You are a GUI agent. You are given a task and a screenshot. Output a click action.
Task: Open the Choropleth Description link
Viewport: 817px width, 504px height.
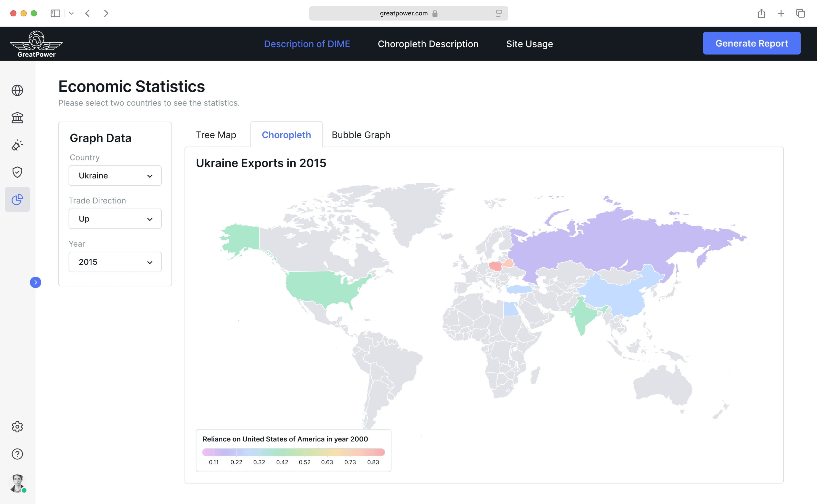click(x=428, y=44)
